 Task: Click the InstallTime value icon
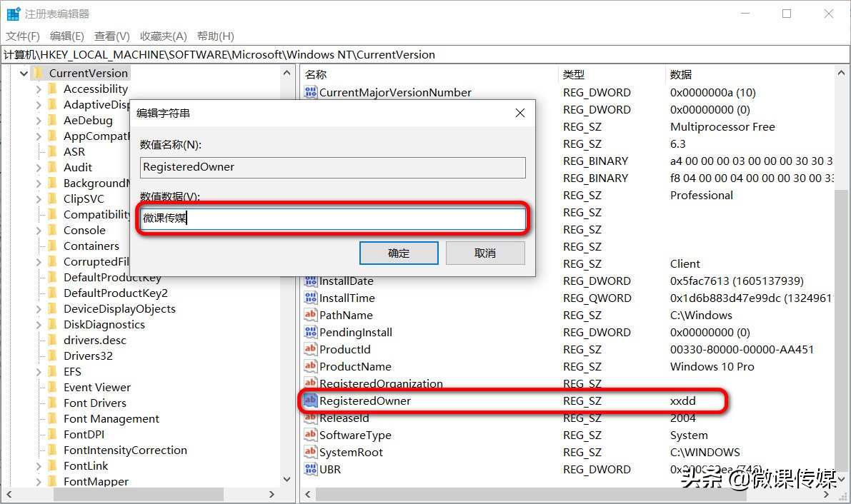click(310, 298)
